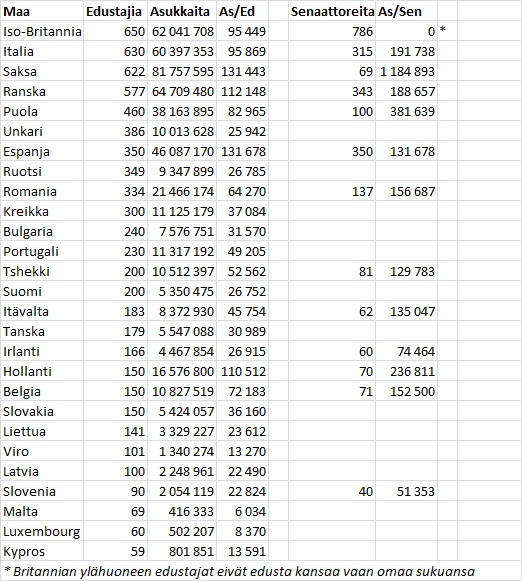The width and height of the screenshot is (522, 581).
Task: Click Kypros Edustajia value 59
Action: pos(115,551)
